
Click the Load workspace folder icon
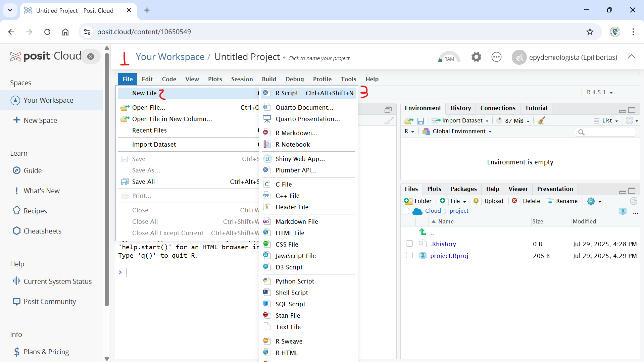pos(408,121)
